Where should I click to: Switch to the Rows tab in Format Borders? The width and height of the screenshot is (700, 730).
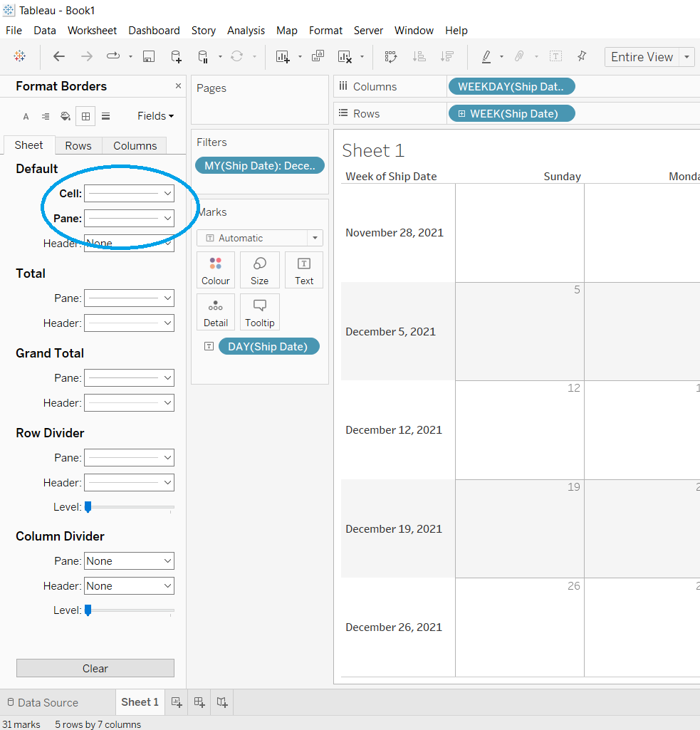(78, 145)
